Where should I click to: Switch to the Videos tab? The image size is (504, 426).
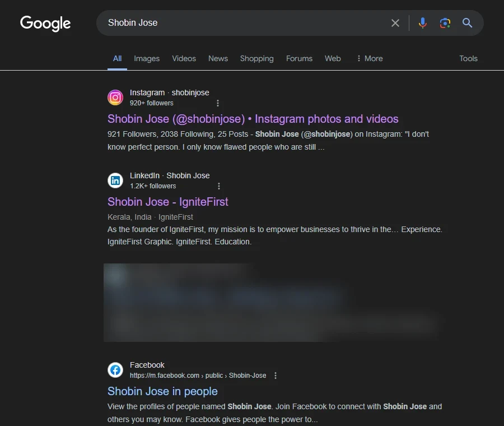pyautogui.click(x=184, y=58)
